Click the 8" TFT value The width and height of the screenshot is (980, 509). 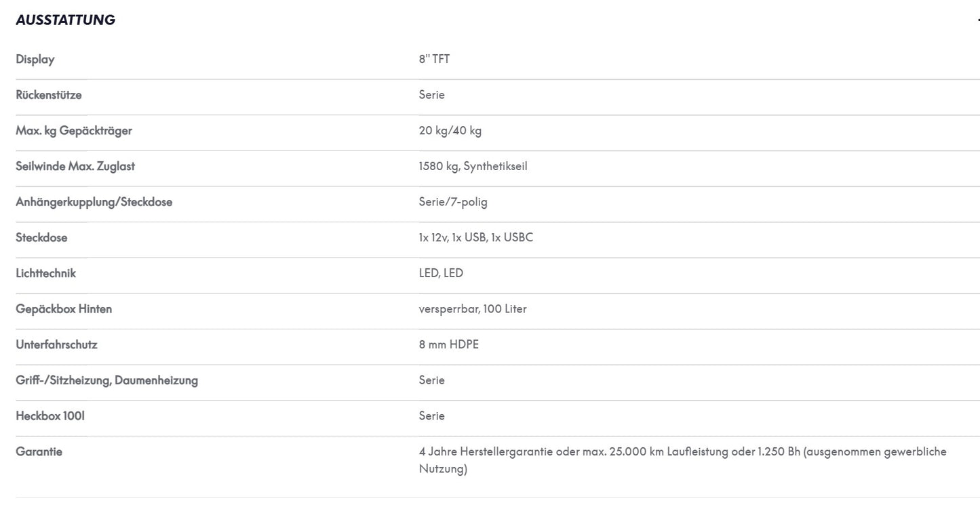click(x=434, y=59)
